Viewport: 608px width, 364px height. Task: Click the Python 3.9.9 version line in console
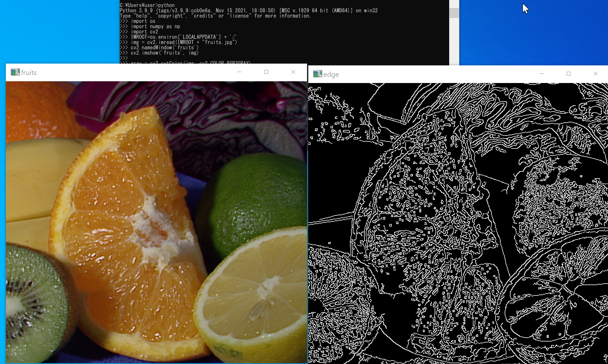coord(248,11)
